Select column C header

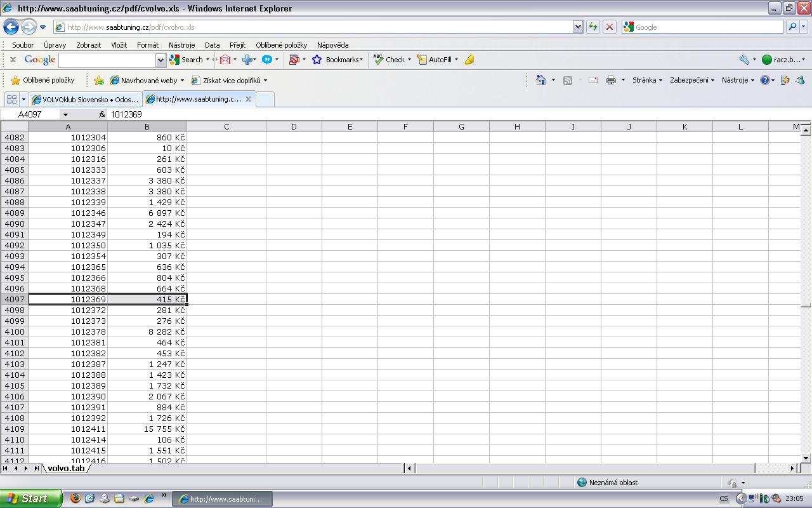[x=226, y=126]
